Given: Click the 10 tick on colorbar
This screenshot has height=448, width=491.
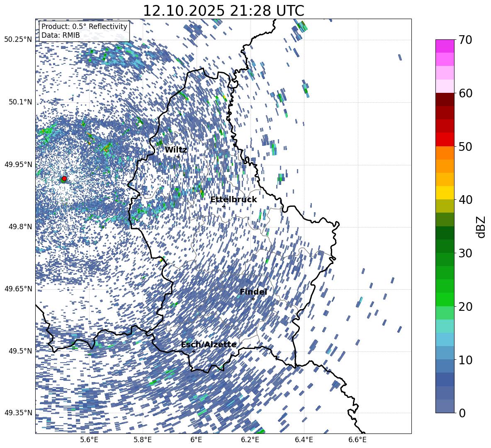Looking at the screenshot, I should coord(465,360).
